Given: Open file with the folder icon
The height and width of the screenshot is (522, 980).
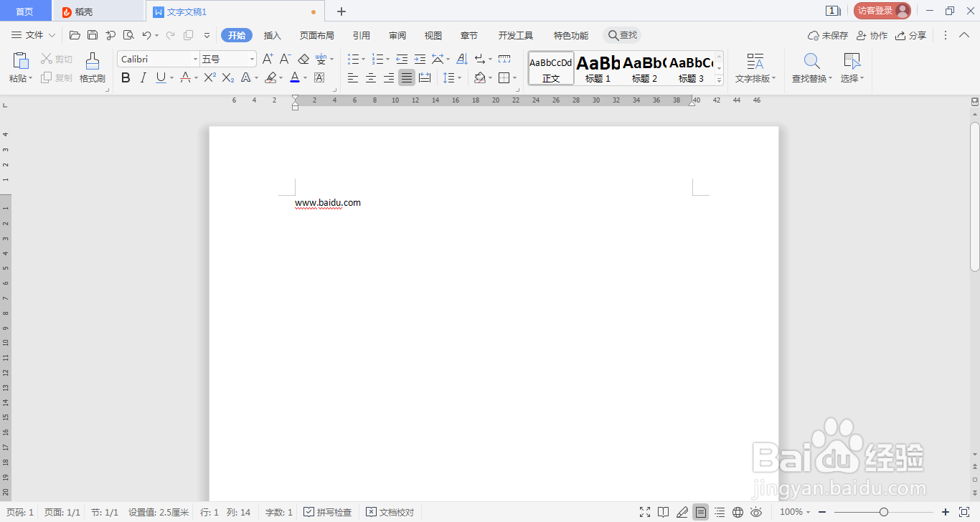Looking at the screenshot, I should click(x=75, y=35).
